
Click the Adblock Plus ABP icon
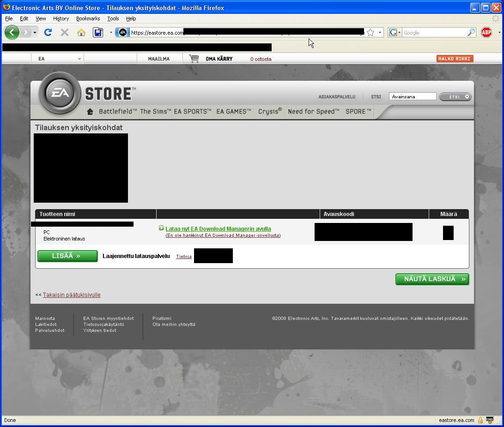486,32
